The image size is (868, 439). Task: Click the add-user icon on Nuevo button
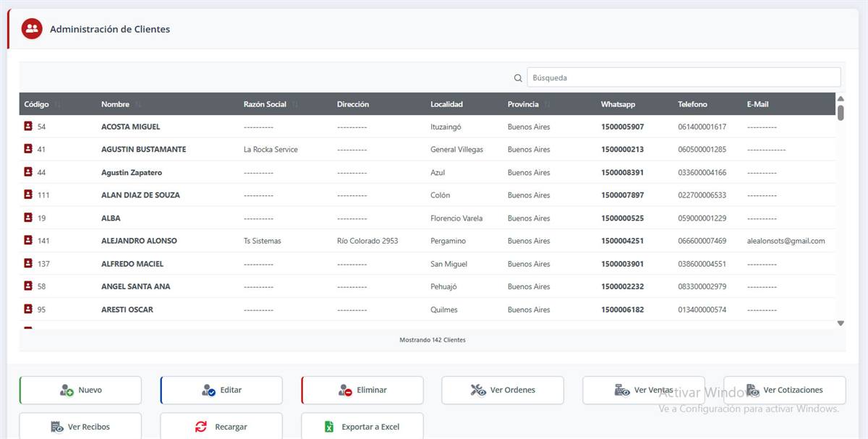[67, 391]
